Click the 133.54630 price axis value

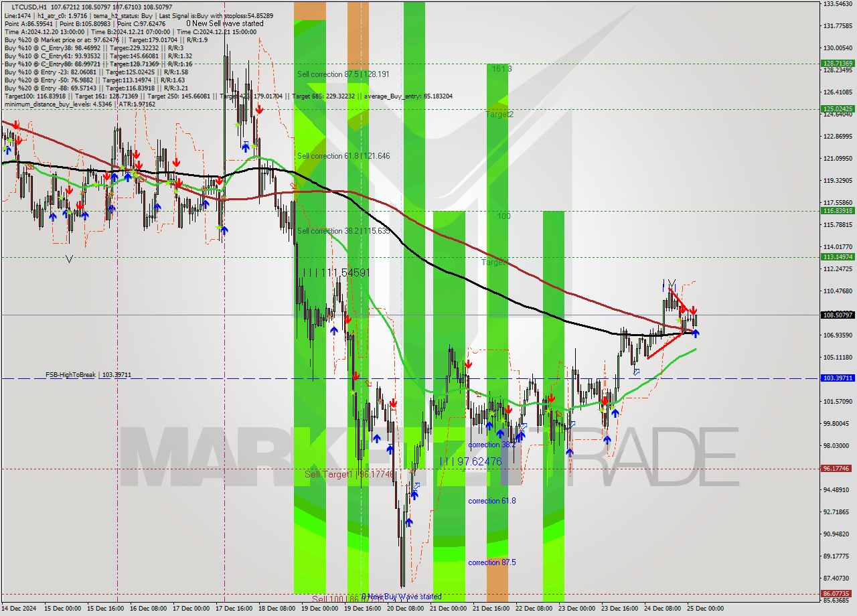[x=838, y=4]
